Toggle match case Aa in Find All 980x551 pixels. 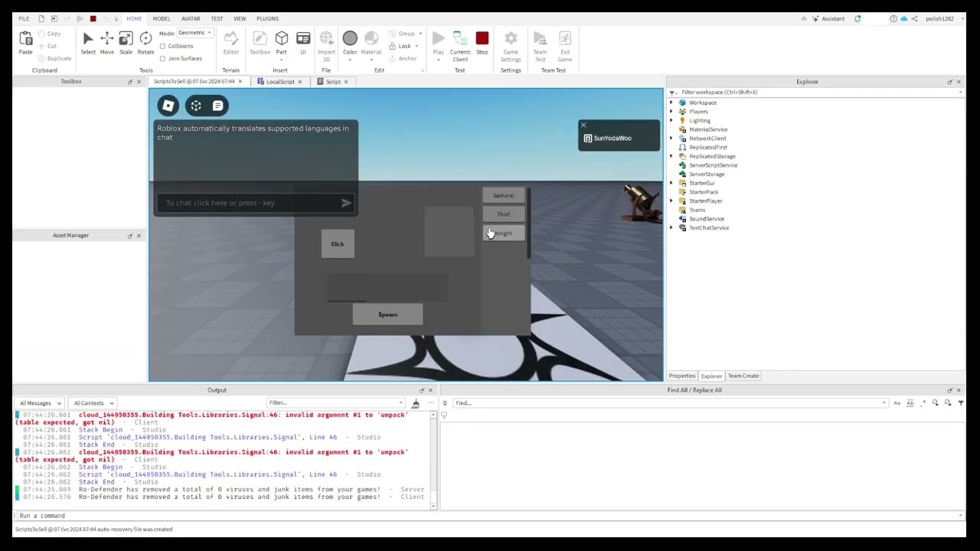pos(897,403)
